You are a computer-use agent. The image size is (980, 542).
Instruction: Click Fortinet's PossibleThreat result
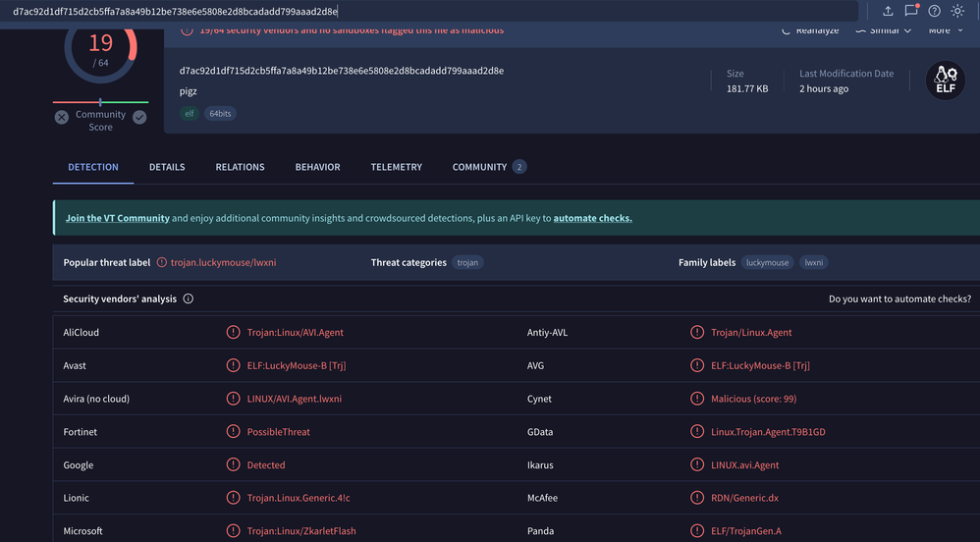coord(278,431)
